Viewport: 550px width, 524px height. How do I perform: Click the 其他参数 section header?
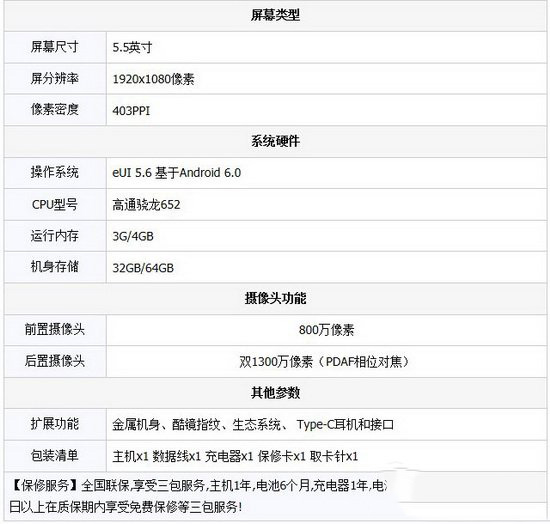[275, 392]
